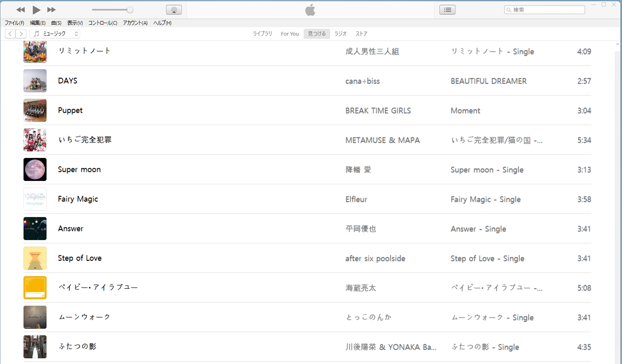The width and height of the screenshot is (622, 364).
Task: Select the song title リミットノート
Action: [x=84, y=51]
